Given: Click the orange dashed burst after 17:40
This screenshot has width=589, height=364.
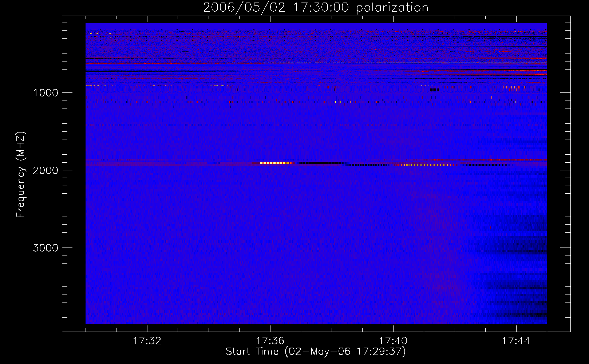Looking at the screenshot, I should [426, 165].
